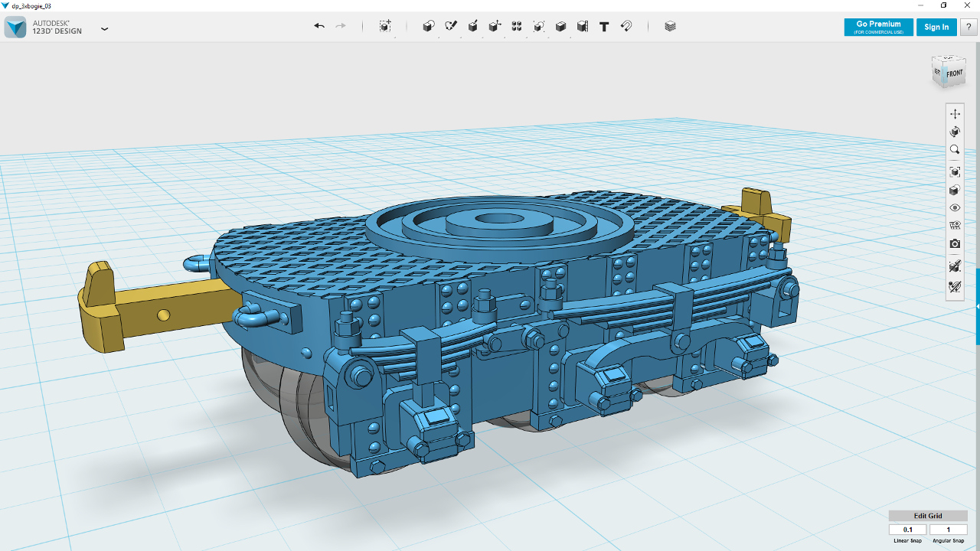Select the Pan navigation tool
980x551 pixels.
click(955, 114)
